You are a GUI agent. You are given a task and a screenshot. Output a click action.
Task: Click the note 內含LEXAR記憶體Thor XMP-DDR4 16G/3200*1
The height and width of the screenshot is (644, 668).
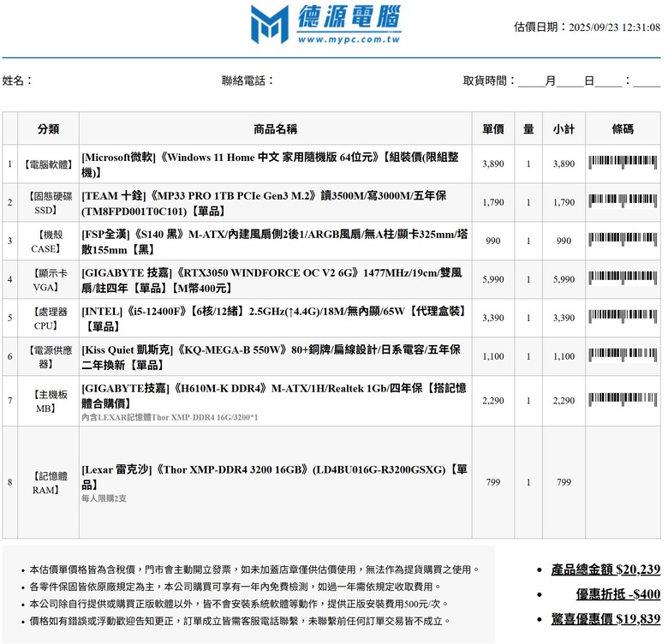170,417
